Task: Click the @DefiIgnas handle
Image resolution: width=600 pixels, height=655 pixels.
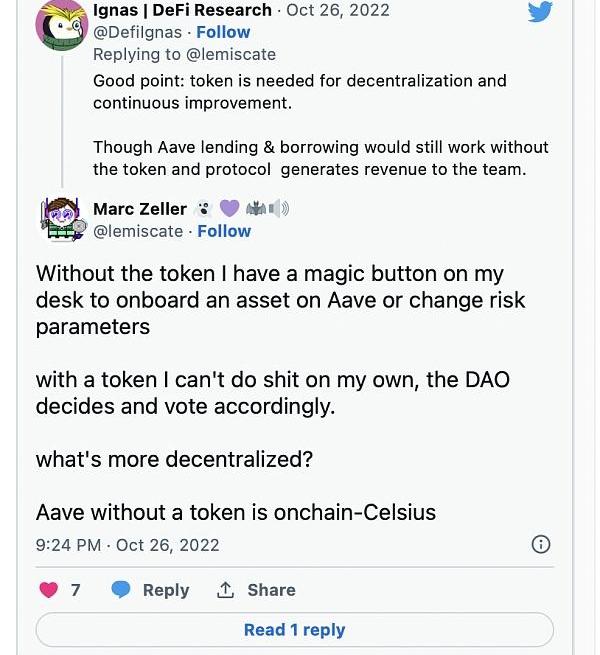Action: tap(139, 32)
